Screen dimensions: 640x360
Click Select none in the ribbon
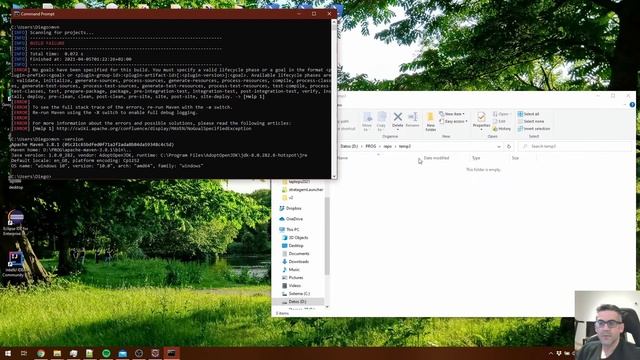point(531,121)
